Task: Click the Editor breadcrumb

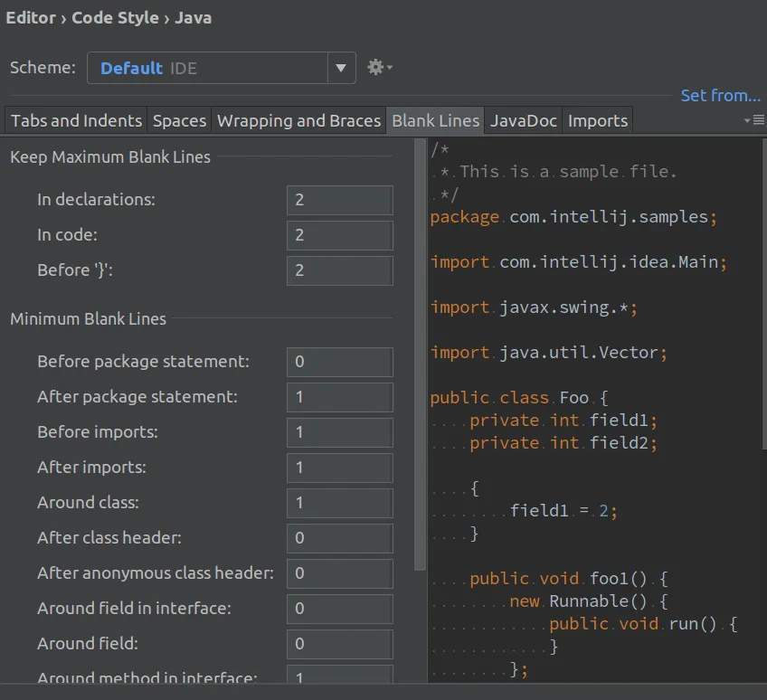Action: 31,17
